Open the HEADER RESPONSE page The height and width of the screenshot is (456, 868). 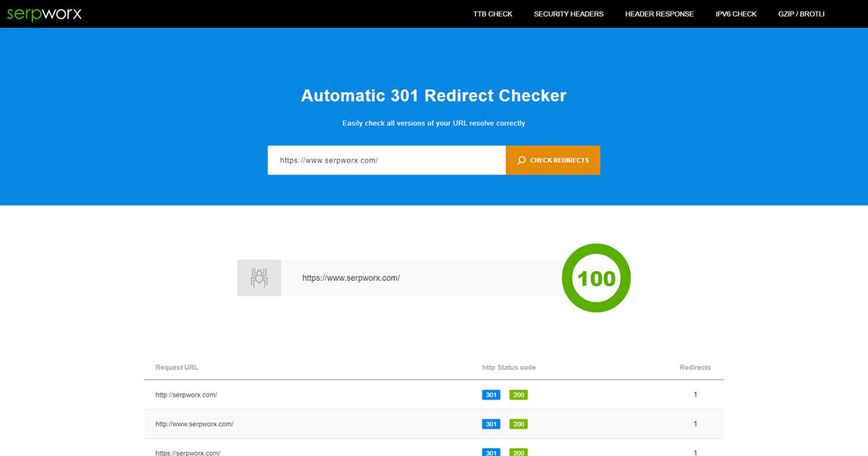[659, 14]
